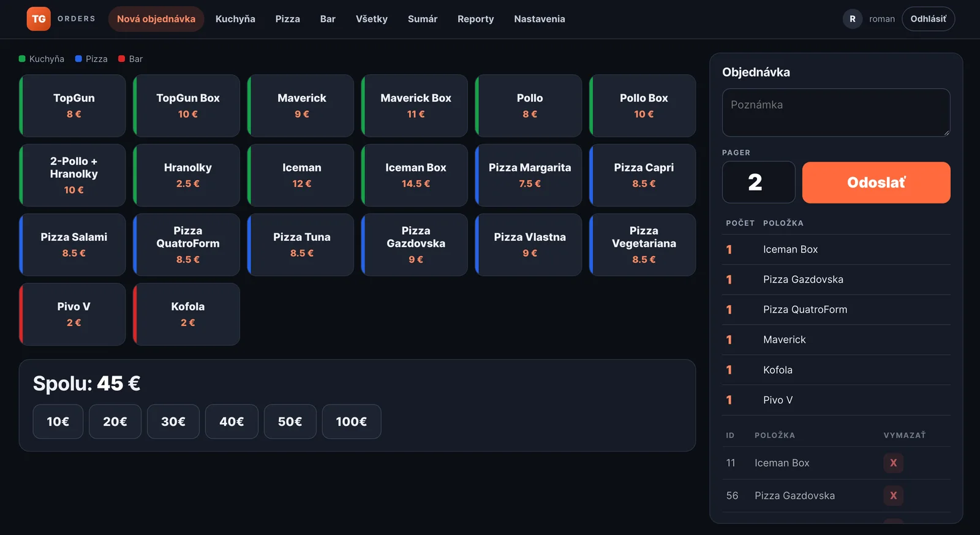Add Iceman for 12 €

(x=301, y=175)
